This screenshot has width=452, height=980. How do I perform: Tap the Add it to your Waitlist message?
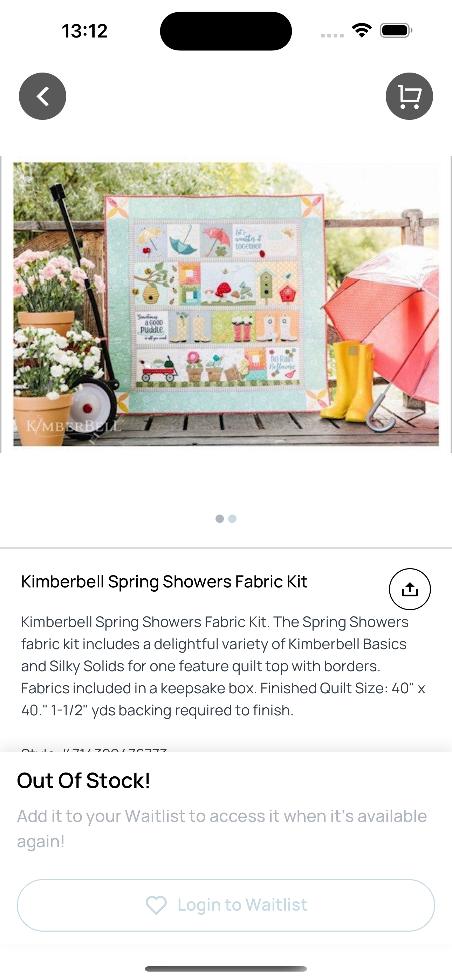coord(222,829)
